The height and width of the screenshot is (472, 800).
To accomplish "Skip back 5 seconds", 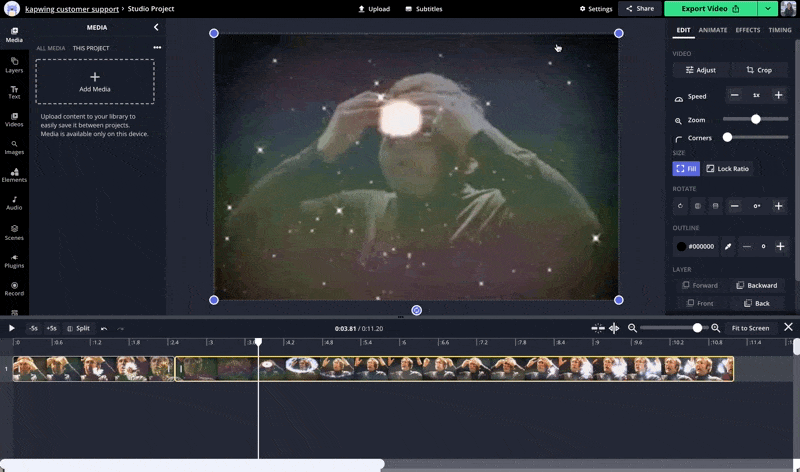I will [x=34, y=328].
